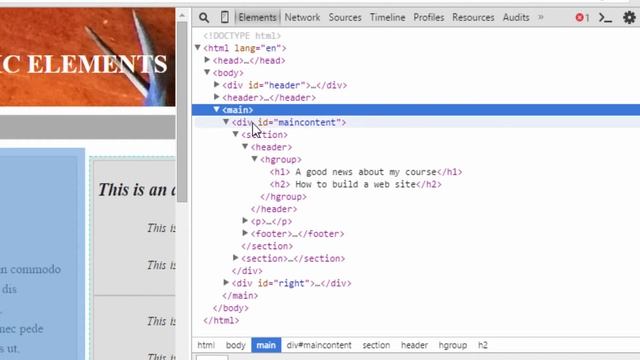The image size is (640, 360).
Task: Expand the head node
Action: 207,60
